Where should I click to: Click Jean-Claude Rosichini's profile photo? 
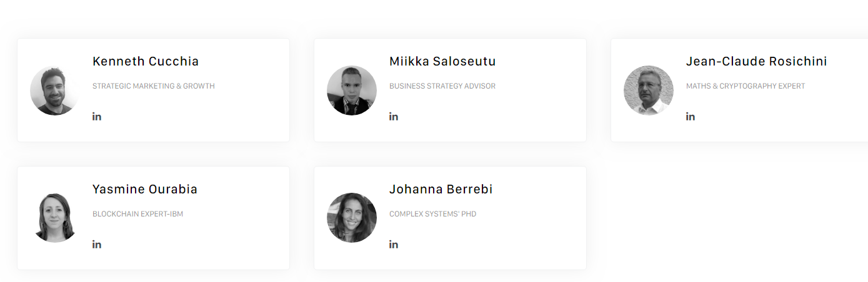[649, 90]
